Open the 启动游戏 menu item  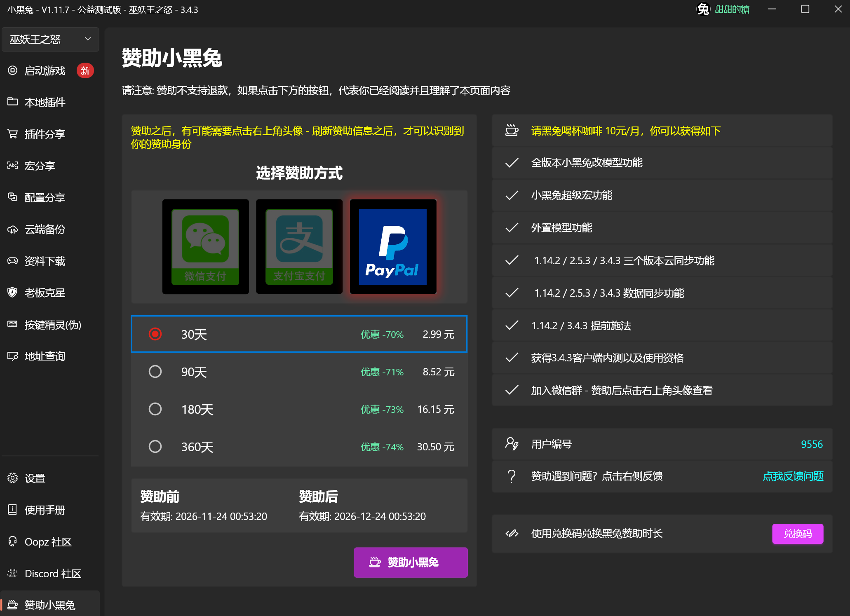click(50, 70)
